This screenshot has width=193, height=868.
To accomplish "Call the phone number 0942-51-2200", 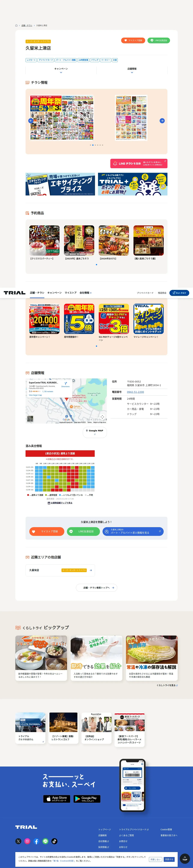I will tap(135, 392).
